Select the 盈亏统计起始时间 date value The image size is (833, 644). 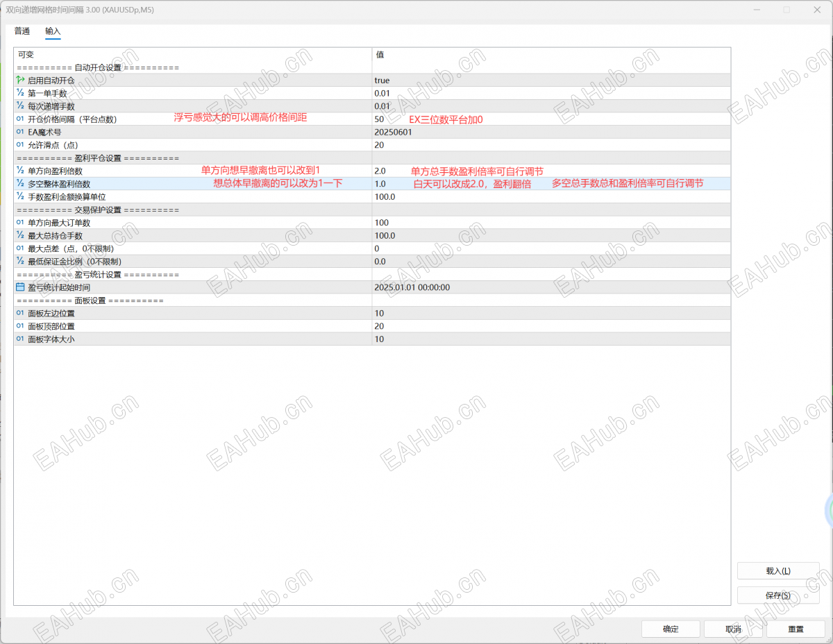[x=551, y=287]
